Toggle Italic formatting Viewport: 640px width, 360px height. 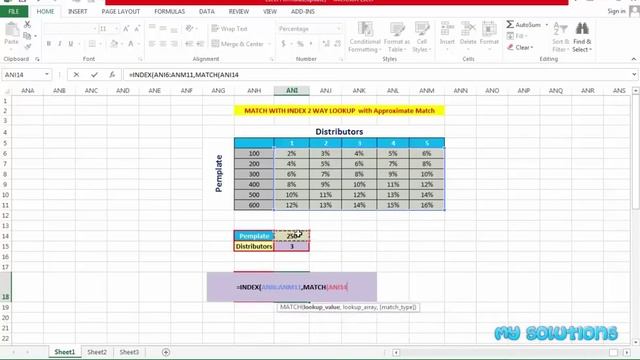[60, 44]
